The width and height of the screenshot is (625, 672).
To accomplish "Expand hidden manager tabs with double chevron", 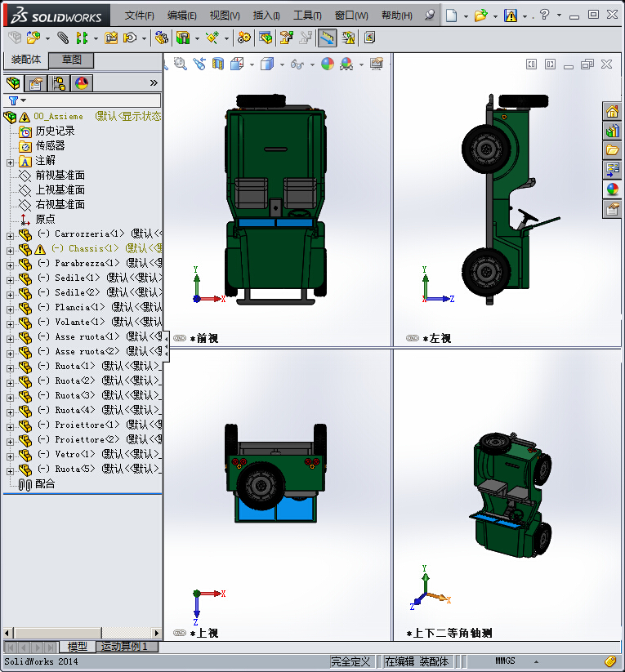I will [x=154, y=82].
